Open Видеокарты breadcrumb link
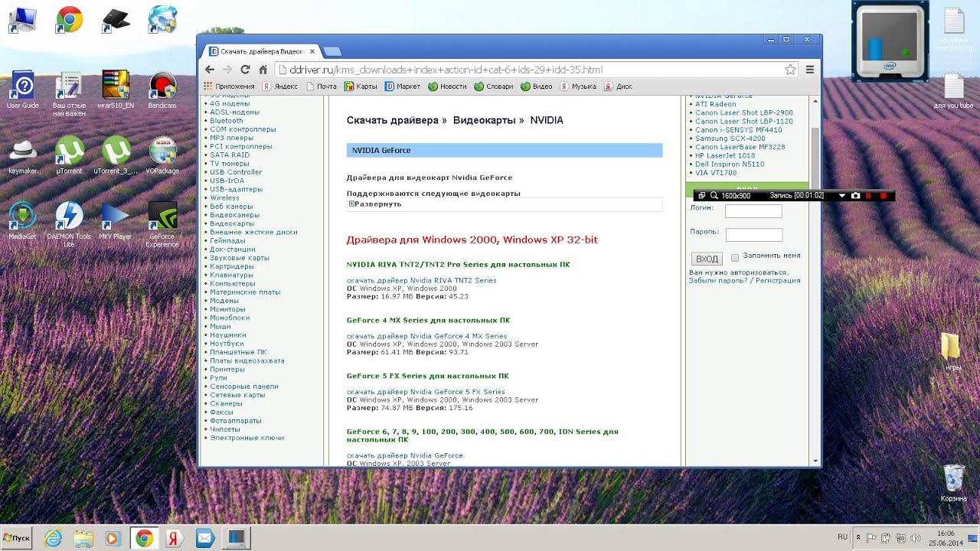Image resolution: width=980 pixels, height=551 pixels. point(485,120)
